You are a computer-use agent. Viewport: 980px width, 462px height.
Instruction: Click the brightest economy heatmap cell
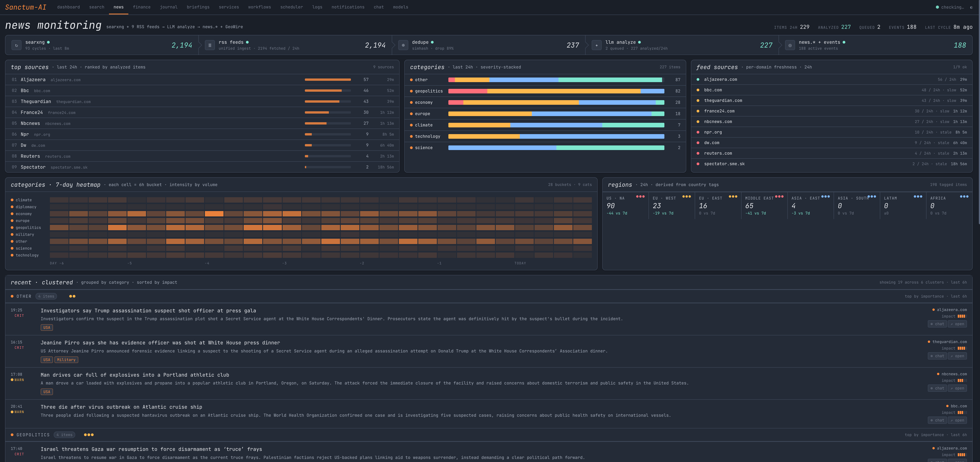214,214
